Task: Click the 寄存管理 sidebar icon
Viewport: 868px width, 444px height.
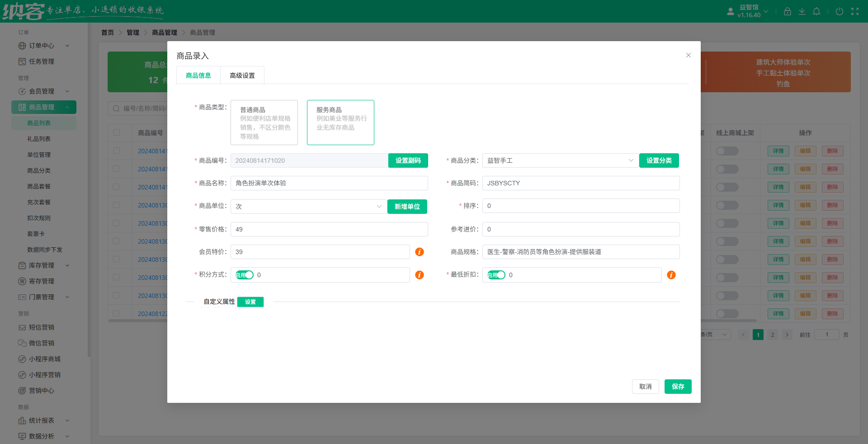Action: (22, 281)
